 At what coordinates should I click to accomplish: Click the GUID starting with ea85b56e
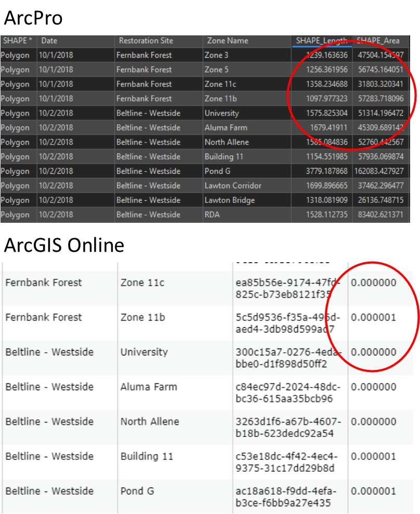(x=288, y=288)
